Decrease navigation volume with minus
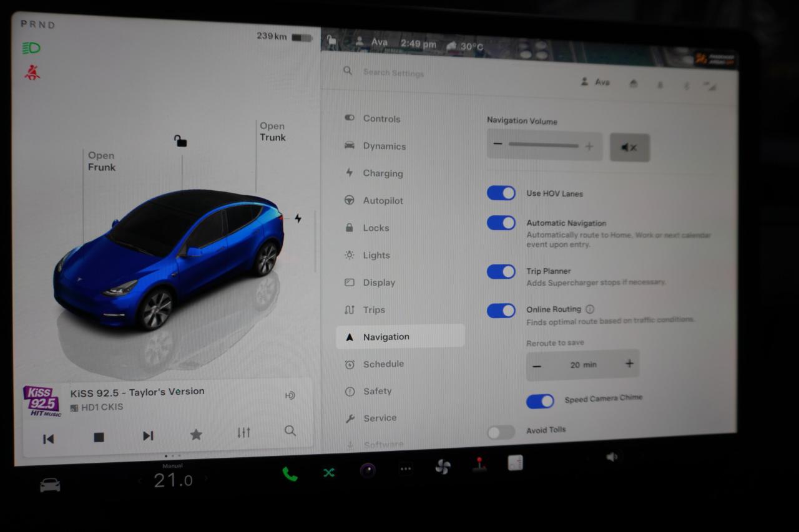The width and height of the screenshot is (799, 532). [x=498, y=144]
